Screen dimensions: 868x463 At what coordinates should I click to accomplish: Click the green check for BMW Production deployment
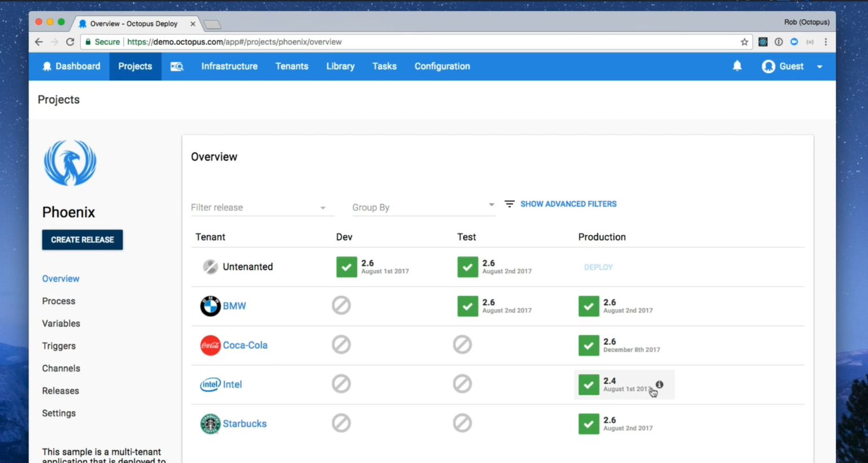click(588, 306)
